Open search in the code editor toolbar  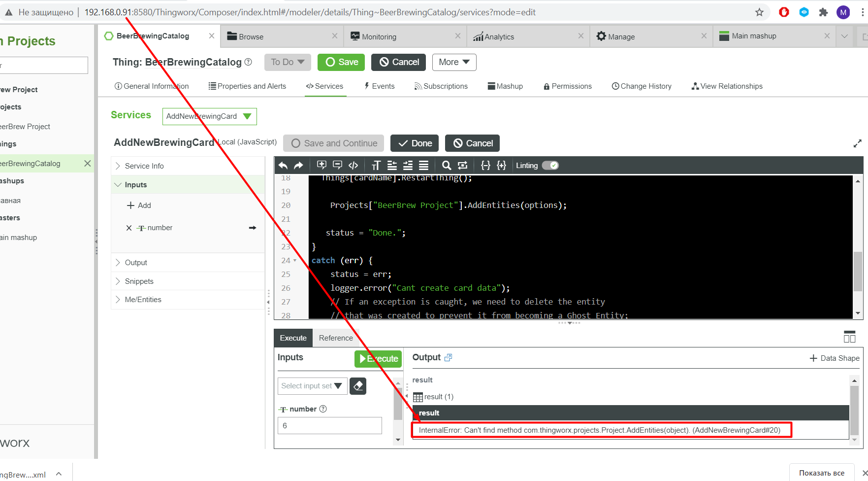point(446,166)
